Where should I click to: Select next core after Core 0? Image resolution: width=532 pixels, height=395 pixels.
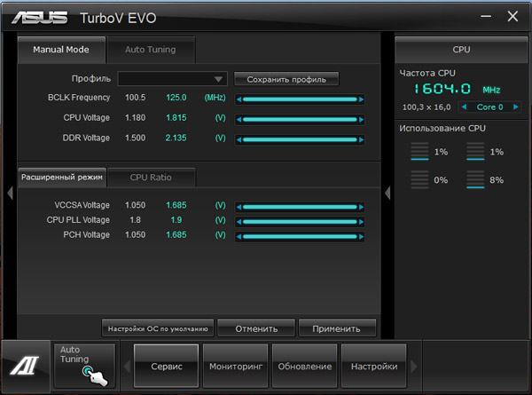point(516,107)
